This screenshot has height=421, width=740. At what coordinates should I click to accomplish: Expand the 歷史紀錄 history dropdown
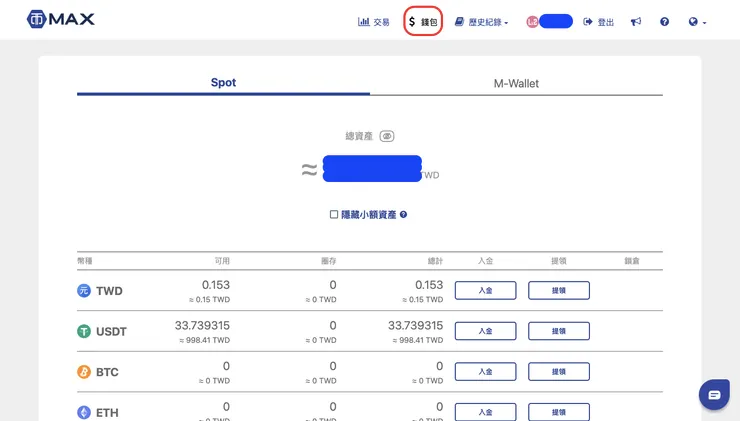click(481, 22)
